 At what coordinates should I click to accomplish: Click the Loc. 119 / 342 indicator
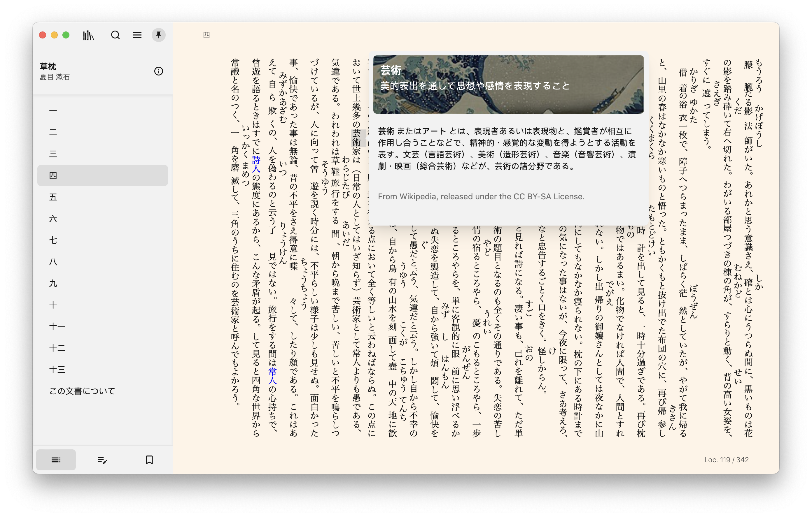pos(726,460)
